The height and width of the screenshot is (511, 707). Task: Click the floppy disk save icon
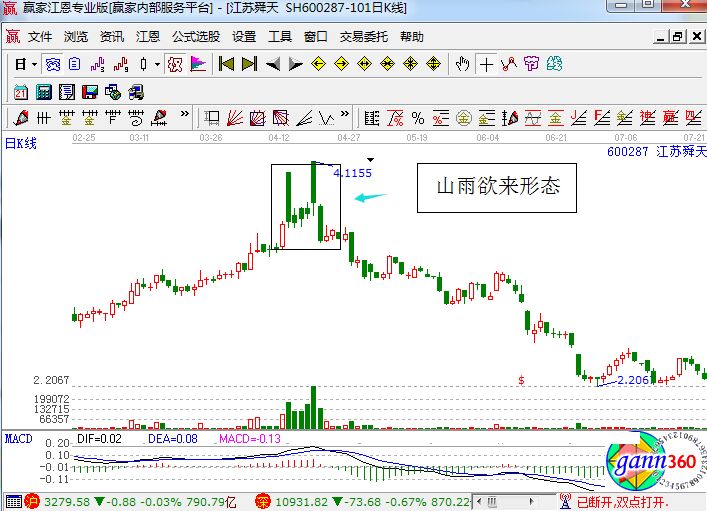click(x=90, y=92)
